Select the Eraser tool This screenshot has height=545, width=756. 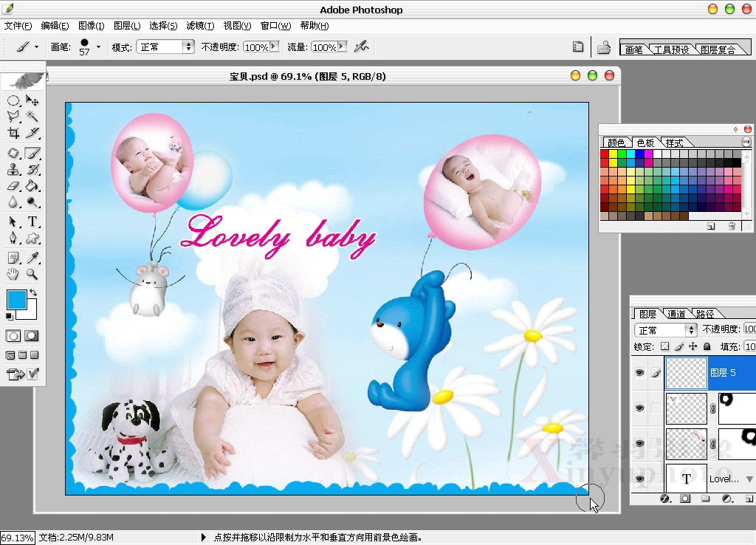pyautogui.click(x=13, y=185)
